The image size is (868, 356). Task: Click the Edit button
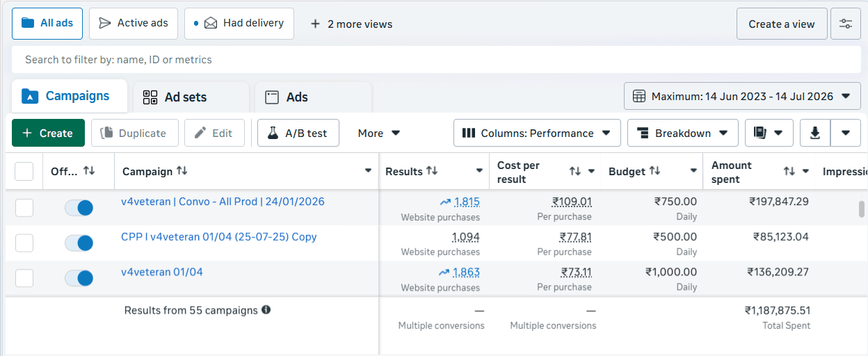pyautogui.click(x=214, y=133)
